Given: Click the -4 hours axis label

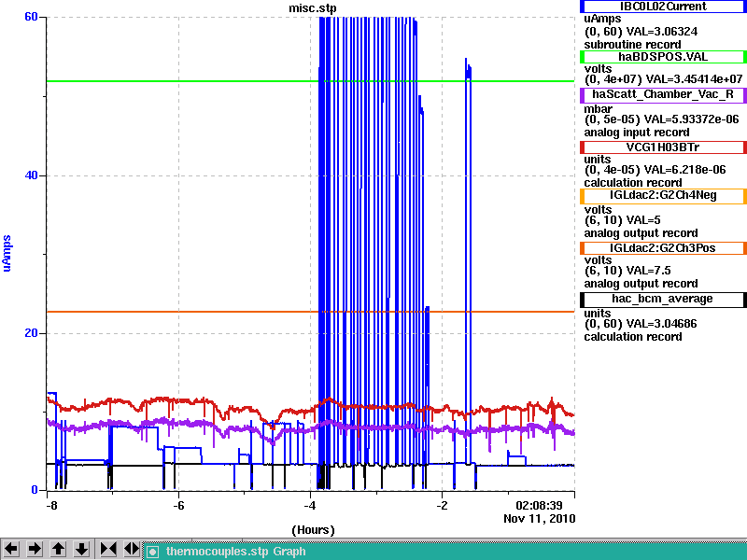Looking at the screenshot, I should [x=310, y=506].
